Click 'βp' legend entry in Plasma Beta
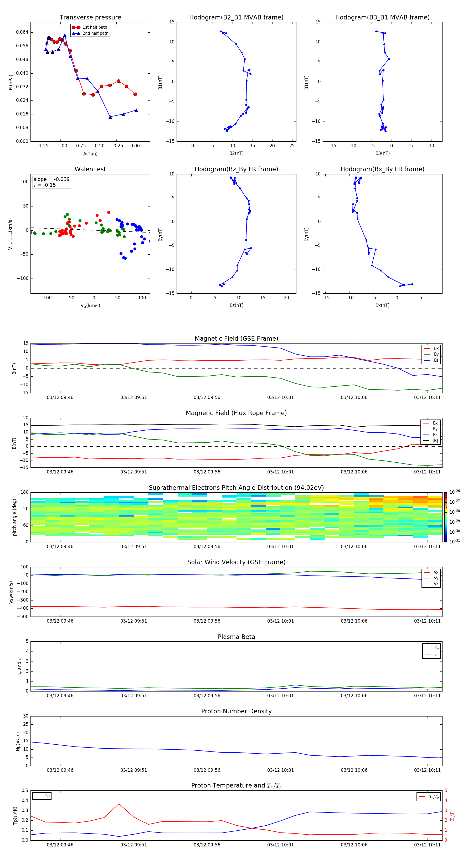The height and width of the screenshot is (868, 473). [x=431, y=647]
